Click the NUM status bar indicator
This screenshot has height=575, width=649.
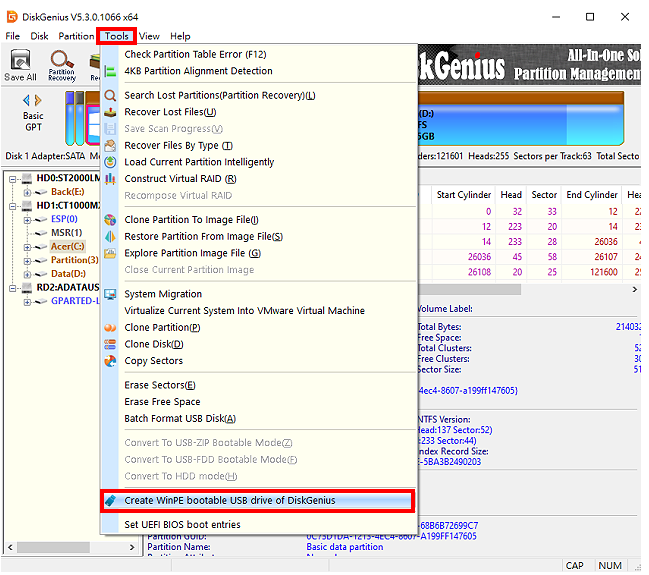610,566
